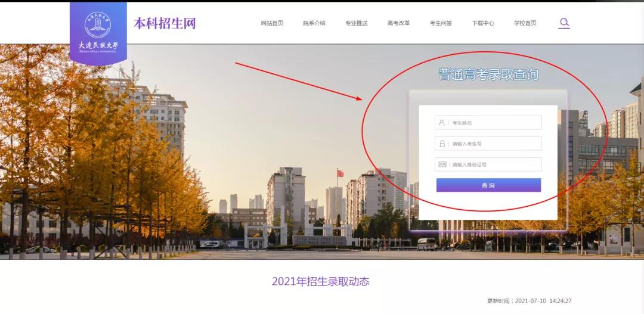Open the 网站首页 menu item
The height and width of the screenshot is (314, 644).
coord(272,23)
